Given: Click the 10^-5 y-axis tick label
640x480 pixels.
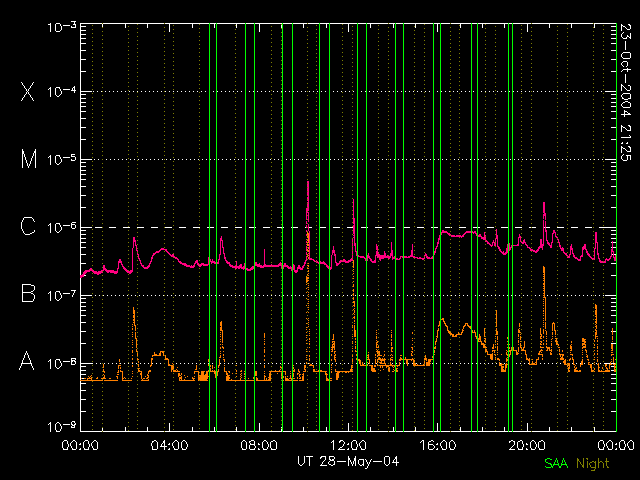Looking at the screenshot, I should pos(62,160).
